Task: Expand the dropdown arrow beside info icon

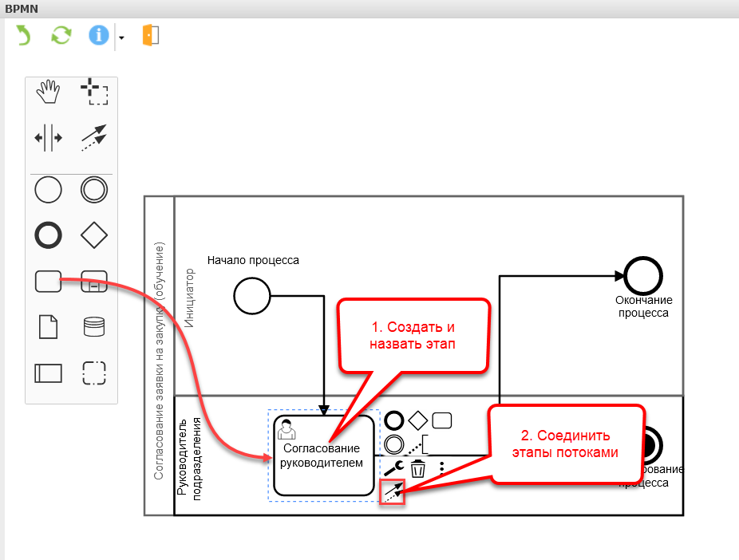Action: point(121,37)
